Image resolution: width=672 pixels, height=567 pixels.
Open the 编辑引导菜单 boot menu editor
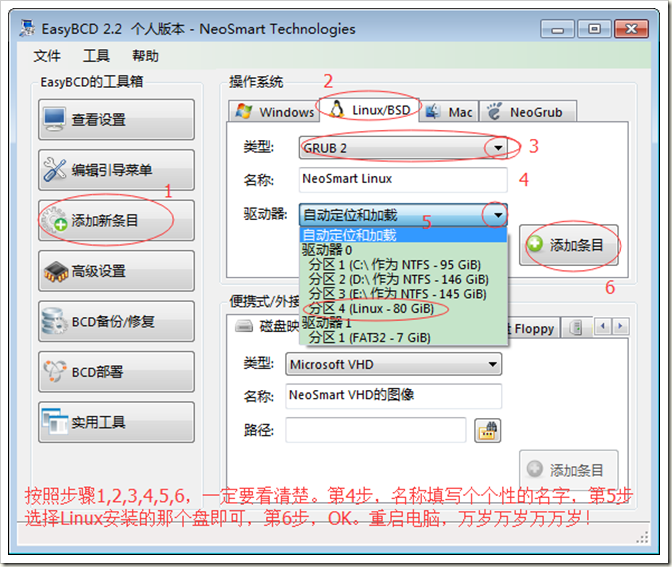116,170
